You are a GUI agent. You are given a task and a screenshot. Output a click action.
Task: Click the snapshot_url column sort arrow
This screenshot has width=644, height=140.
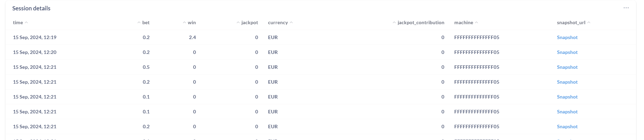[x=589, y=23]
